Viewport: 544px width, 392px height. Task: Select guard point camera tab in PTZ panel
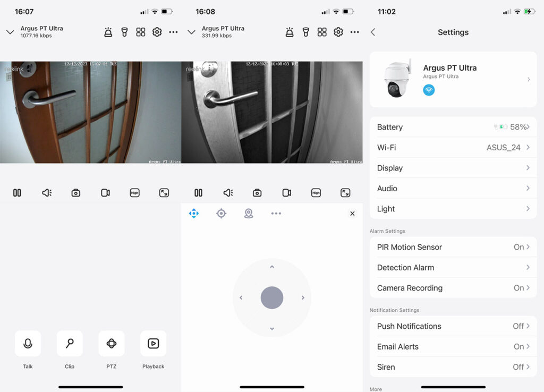coord(249,214)
